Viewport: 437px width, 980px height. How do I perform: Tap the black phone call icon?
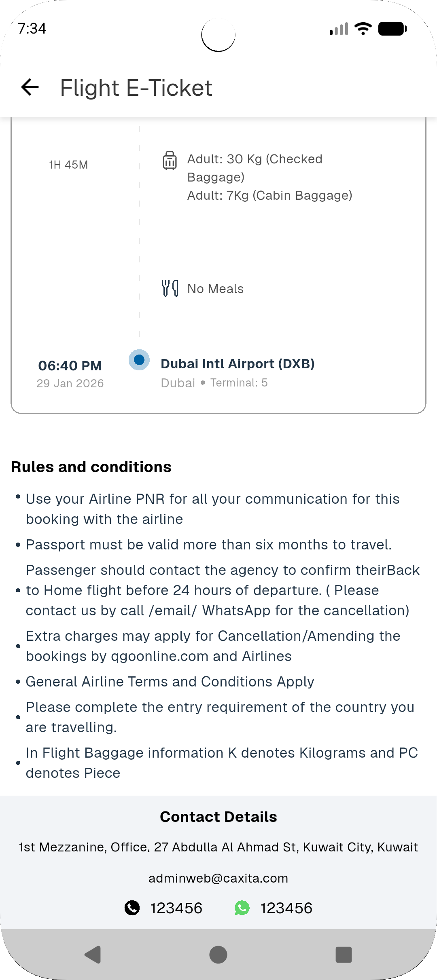click(132, 908)
